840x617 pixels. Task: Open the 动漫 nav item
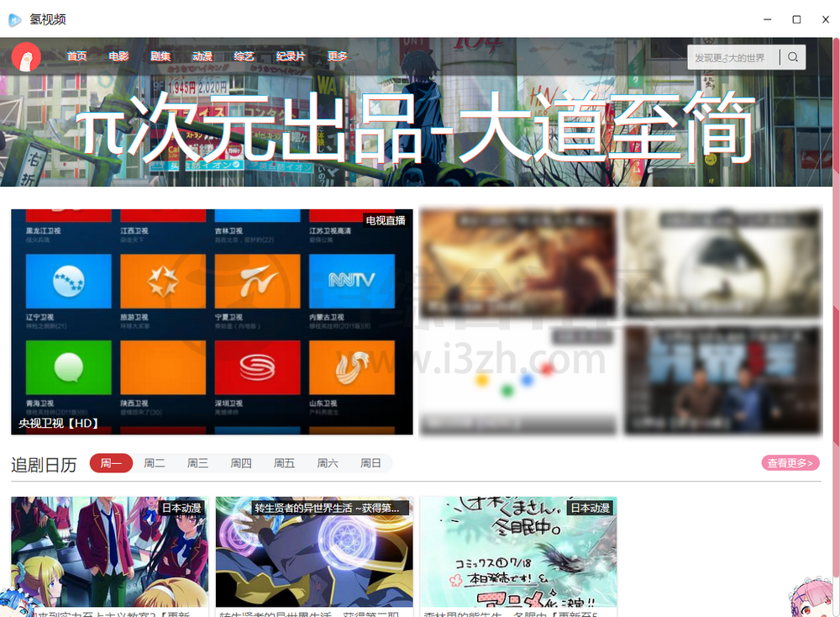tap(202, 55)
